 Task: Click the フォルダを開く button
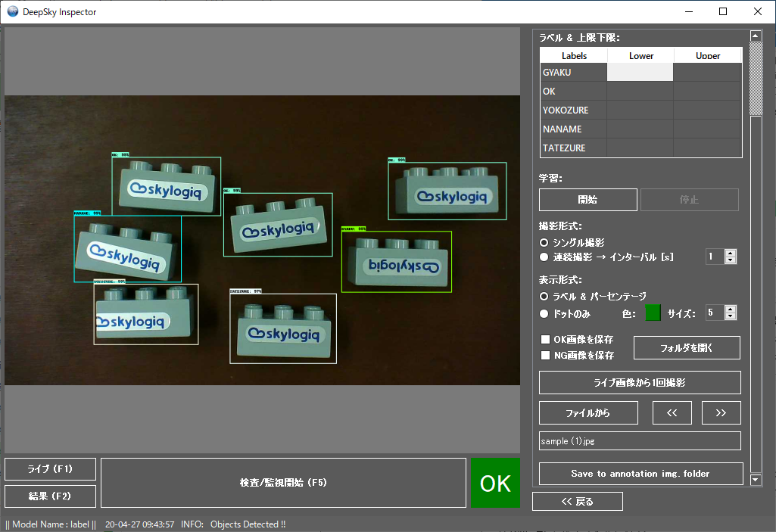pos(687,348)
